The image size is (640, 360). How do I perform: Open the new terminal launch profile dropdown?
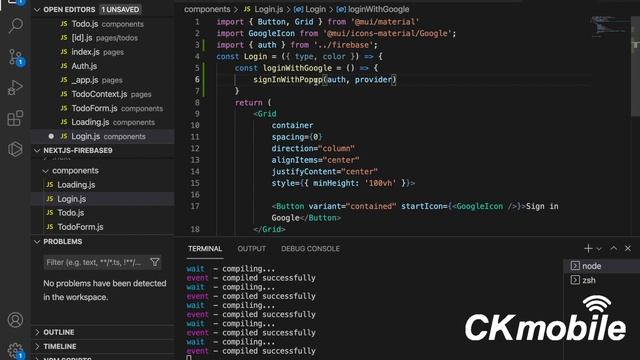599,249
